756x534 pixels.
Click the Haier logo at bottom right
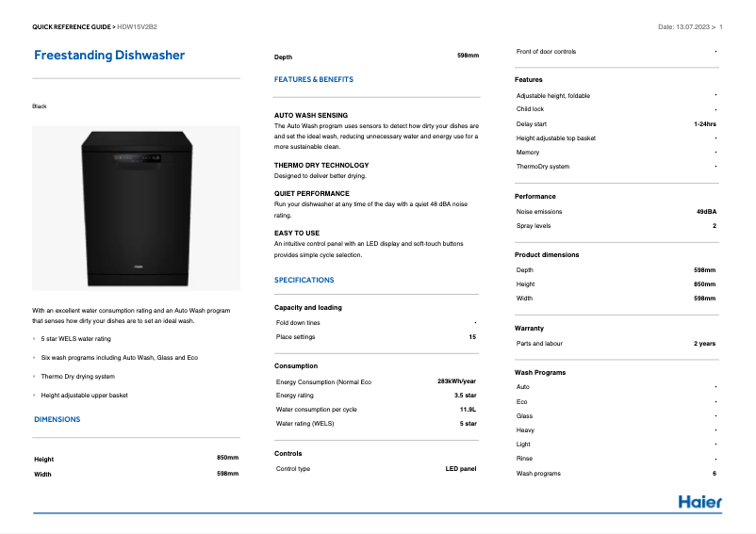699,501
